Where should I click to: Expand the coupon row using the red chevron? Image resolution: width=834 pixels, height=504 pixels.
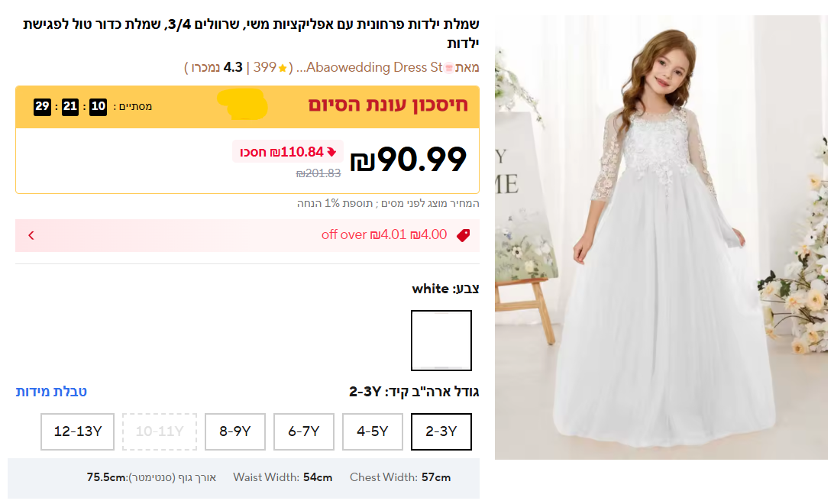pyautogui.click(x=31, y=235)
